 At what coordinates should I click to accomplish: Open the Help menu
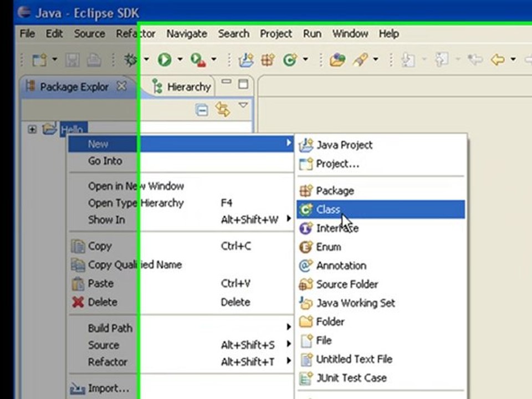(x=389, y=34)
